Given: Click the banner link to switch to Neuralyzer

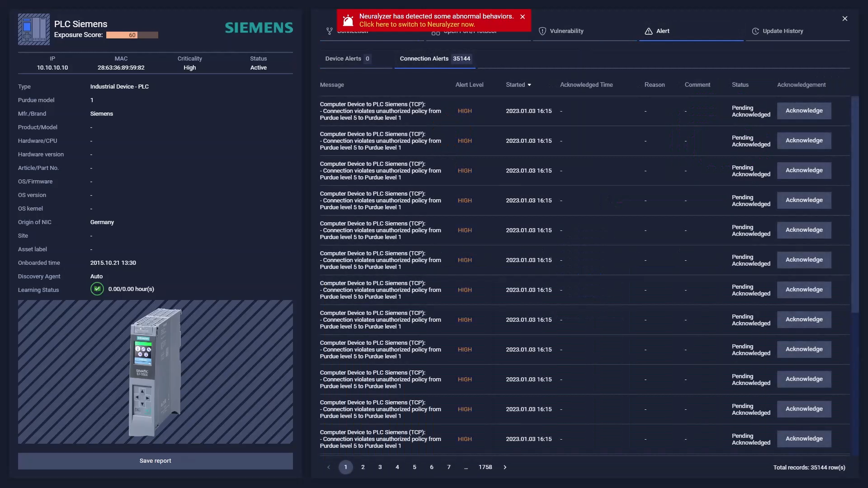Looking at the screenshot, I should [x=417, y=24].
